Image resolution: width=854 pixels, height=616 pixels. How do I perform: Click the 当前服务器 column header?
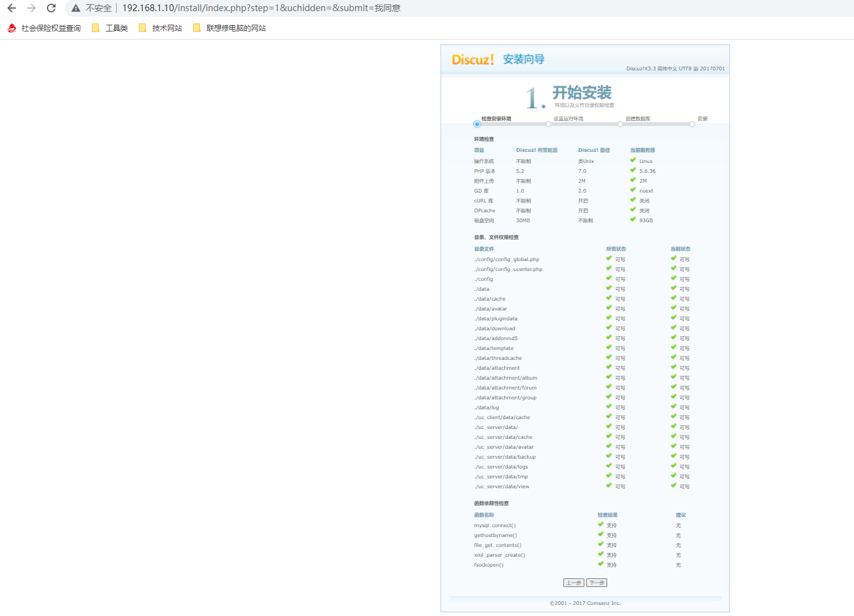[642, 150]
